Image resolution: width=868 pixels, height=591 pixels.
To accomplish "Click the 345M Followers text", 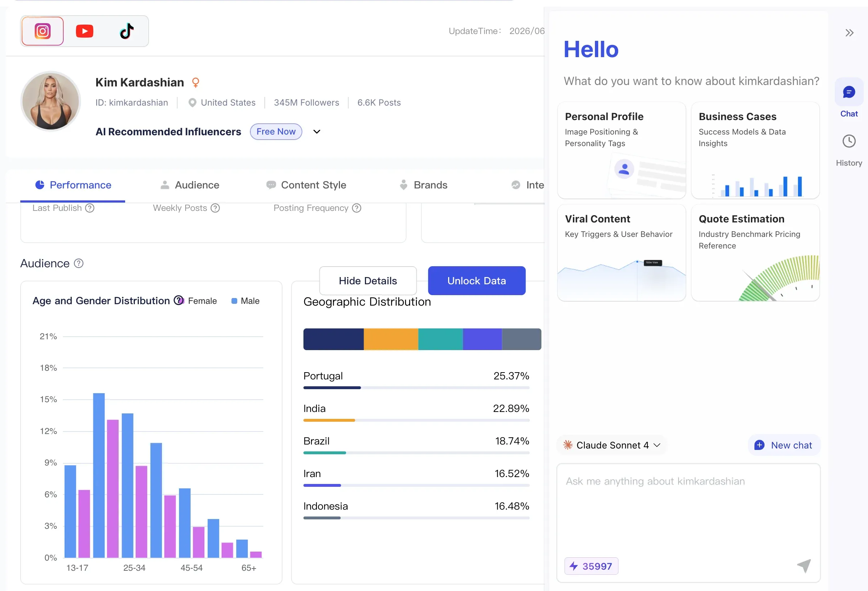I will click(x=306, y=103).
